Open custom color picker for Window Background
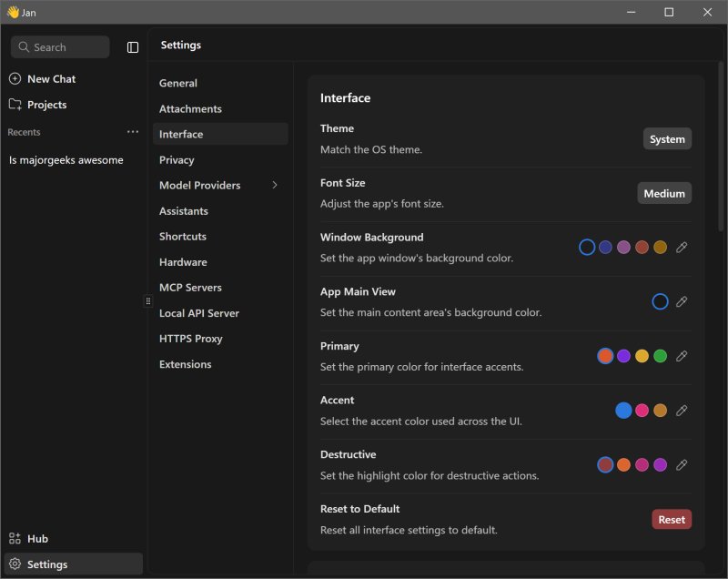The height and width of the screenshot is (579, 728). pyautogui.click(x=682, y=248)
